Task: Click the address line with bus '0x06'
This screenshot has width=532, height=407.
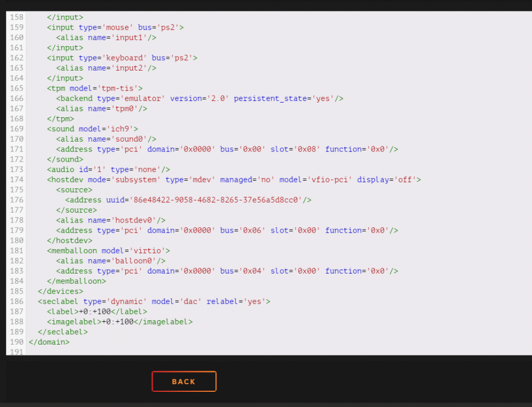Action: pyautogui.click(x=227, y=231)
